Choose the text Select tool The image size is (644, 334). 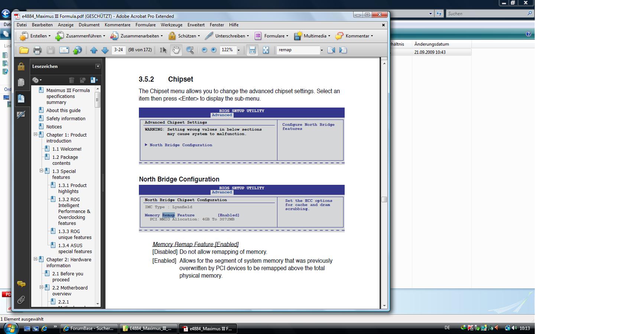163,50
